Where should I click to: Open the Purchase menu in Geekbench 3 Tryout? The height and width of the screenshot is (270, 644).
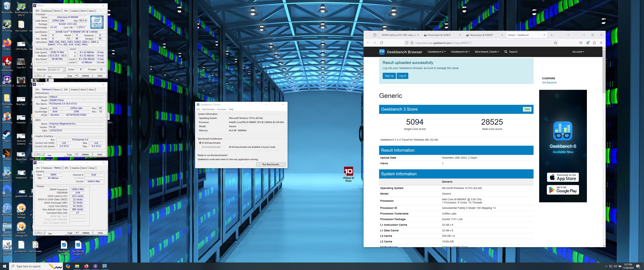[x=221, y=109]
